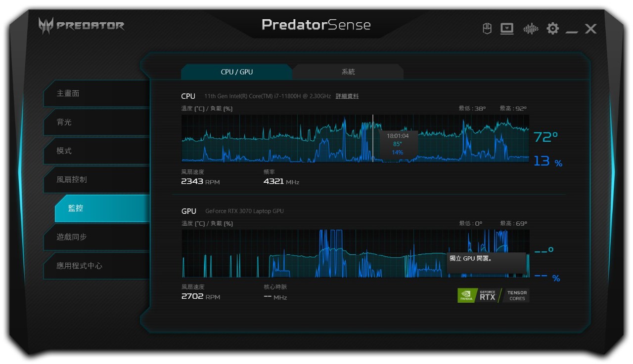Screen dimensions: 633x364
Task: Switch to the CPU / GPU tab
Action: (236, 72)
